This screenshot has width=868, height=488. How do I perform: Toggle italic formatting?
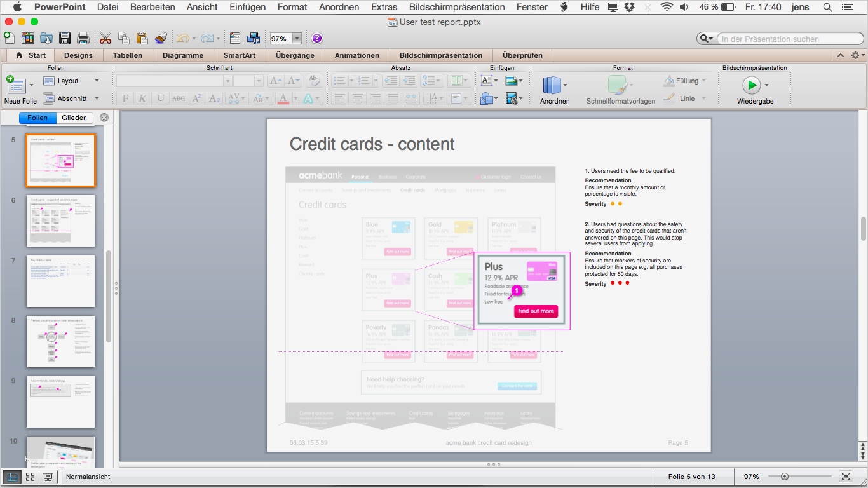coord(142,98)
